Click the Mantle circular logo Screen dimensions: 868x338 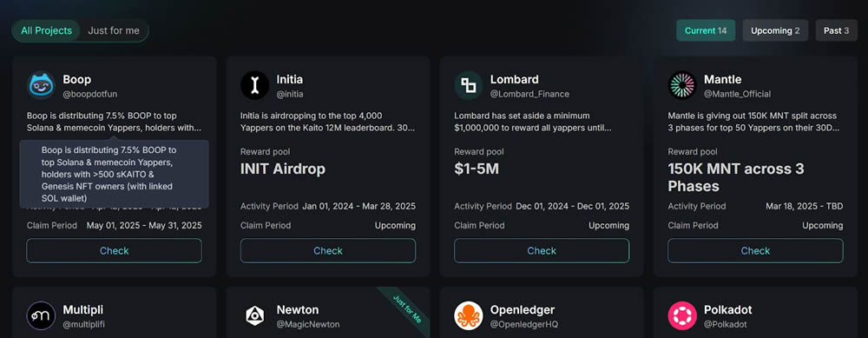tap(682, 85)
